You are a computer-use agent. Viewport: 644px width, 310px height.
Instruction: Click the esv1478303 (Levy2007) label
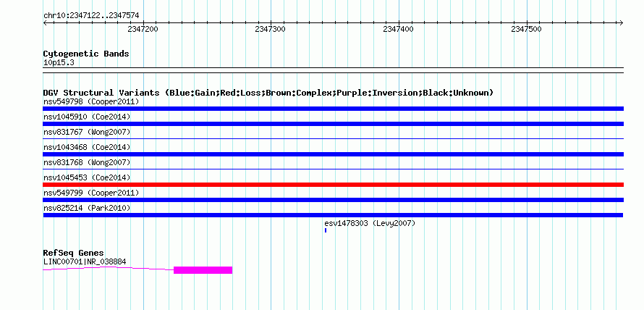coord(370,223)
